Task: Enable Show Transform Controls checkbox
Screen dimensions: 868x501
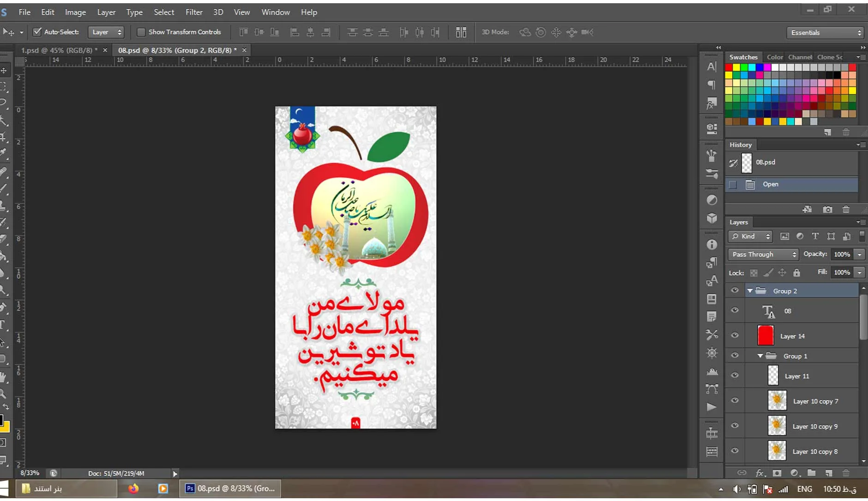Action: coord(141,32)
